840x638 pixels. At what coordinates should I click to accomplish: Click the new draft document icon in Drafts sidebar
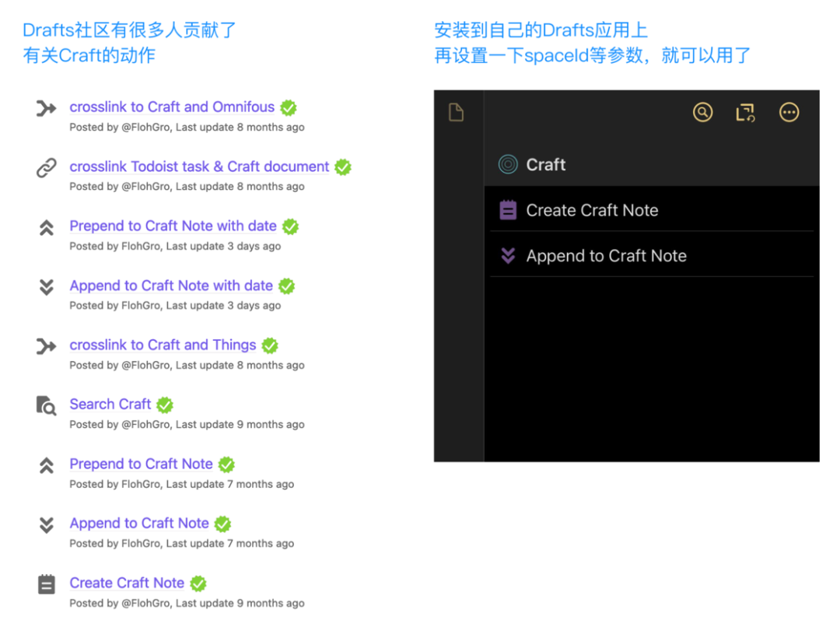[x=456, y=113]
